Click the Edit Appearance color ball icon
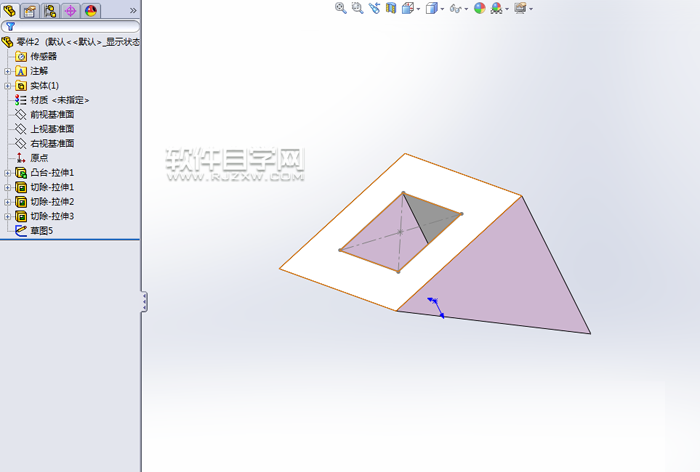Viewport: 700px width, 472px height. (479, 8)
